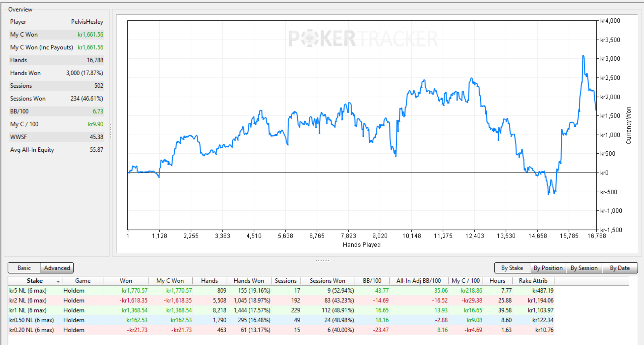
Task: Highlight the kr0.50 NL (6 max) row
Action: coord(31,320)
